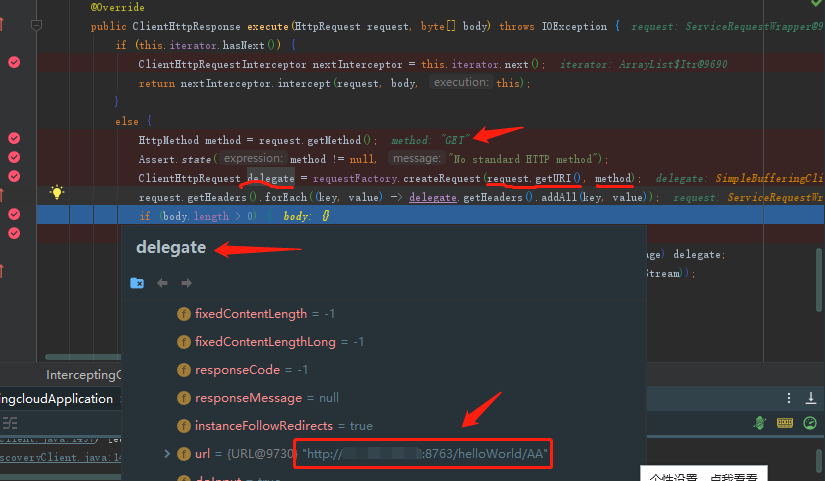Click the field icon beside responseMessage

[184, 398]
